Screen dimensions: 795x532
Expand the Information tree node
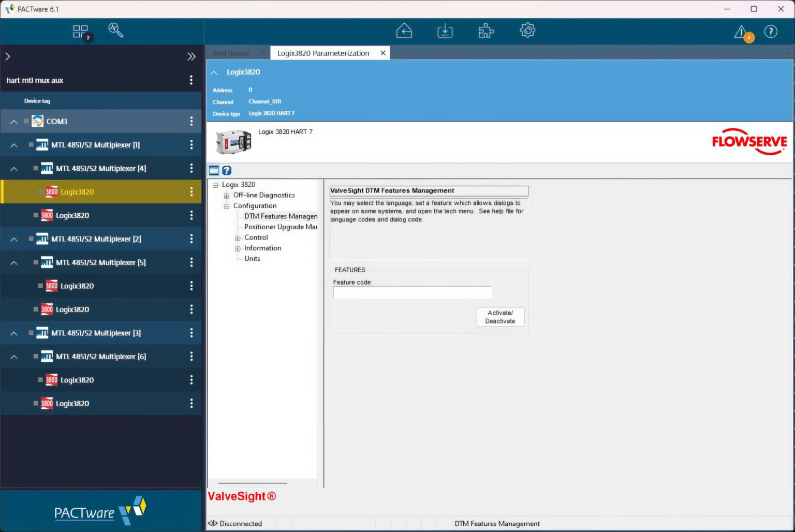(x=238, y=248)
